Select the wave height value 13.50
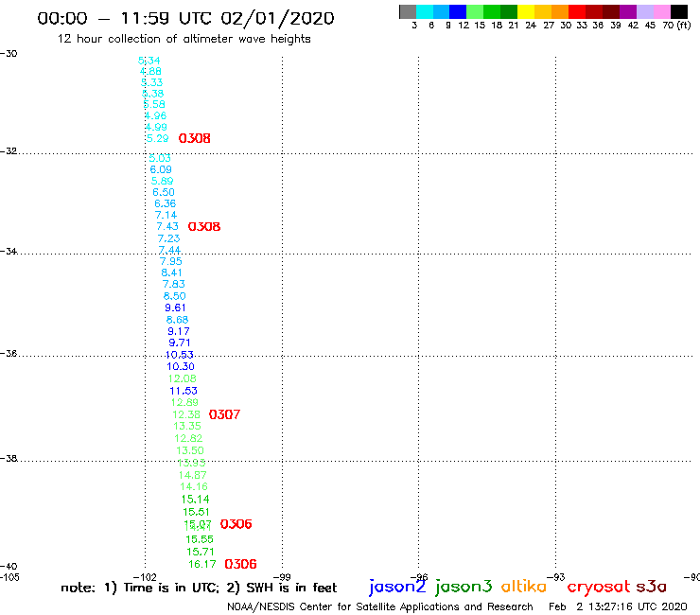This screenshot has width=700, height=615. 190,450
